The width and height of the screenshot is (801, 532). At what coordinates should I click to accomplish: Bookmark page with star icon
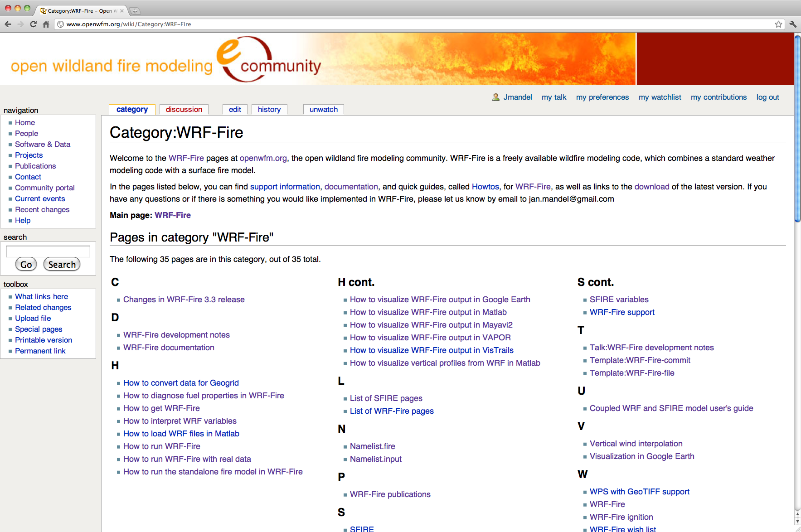click(x=778, y=24)
